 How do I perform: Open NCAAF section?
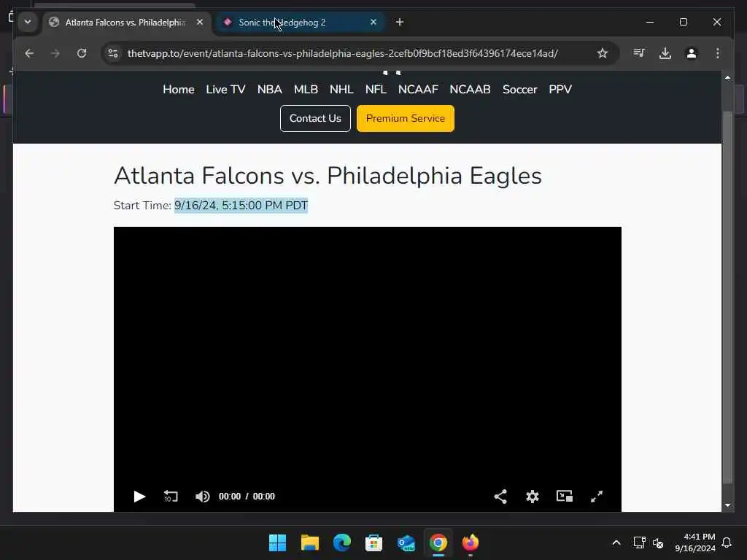point(418,90)
